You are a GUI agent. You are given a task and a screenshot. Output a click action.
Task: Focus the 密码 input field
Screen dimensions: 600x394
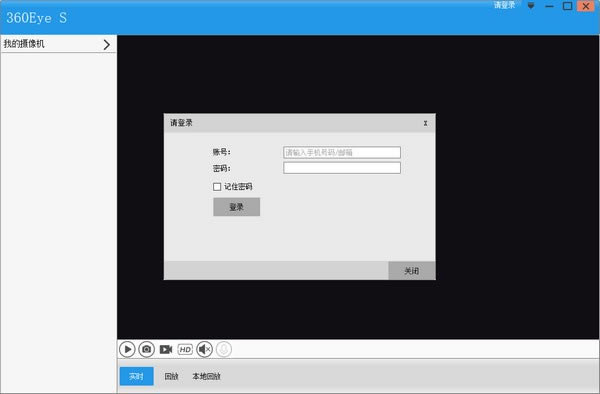(x=342, y=168)
